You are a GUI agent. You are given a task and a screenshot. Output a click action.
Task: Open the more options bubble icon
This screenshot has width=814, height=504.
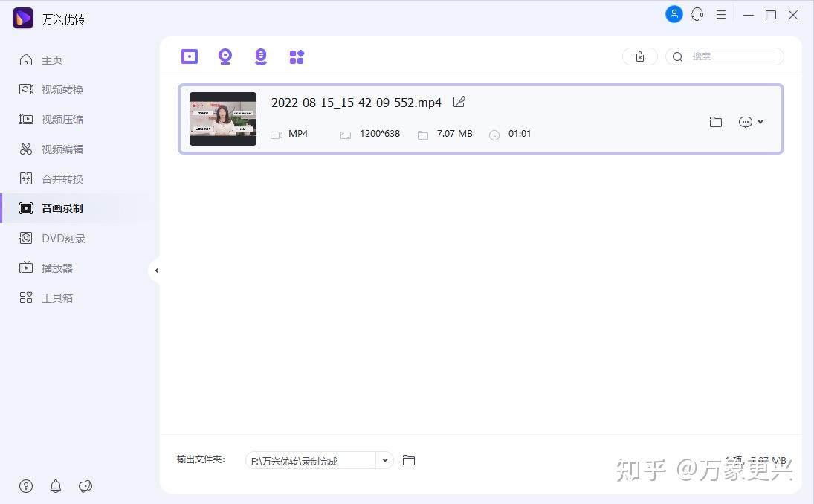tap(745, 122)
